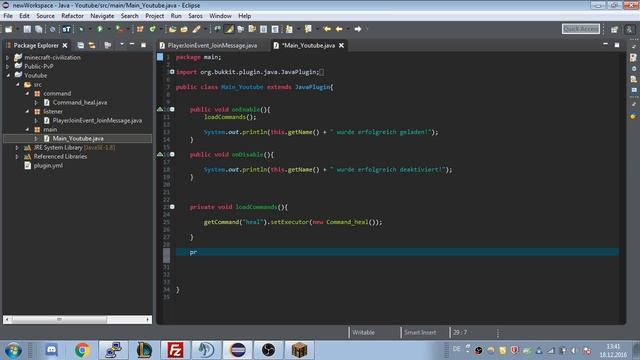The width and height of the screenshot is (640, 360).
Task: Open the Saros menu
Action: [195, 16]
